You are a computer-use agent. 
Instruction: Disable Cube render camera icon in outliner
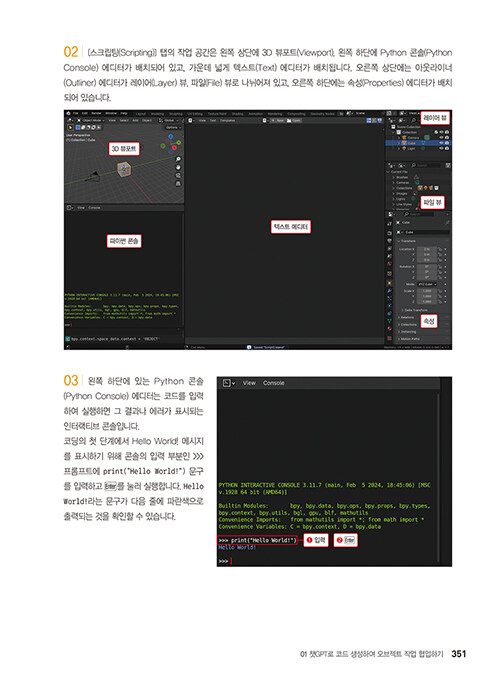click(x=447, y=143)
